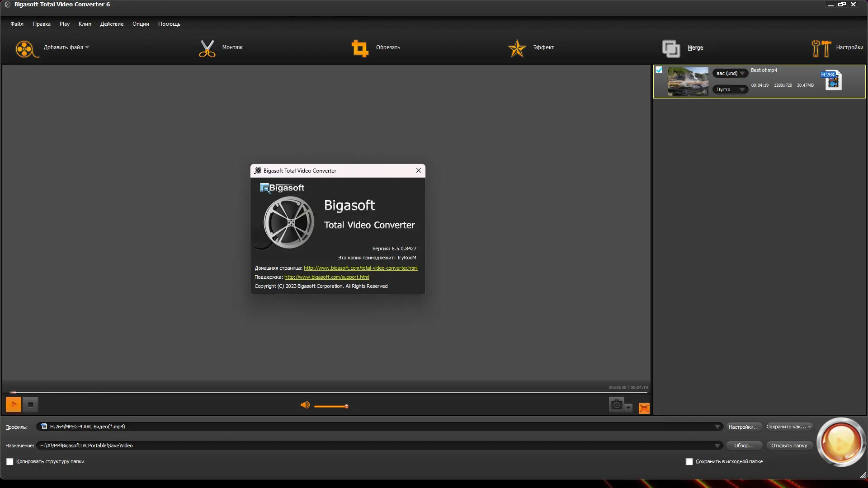Open the Bigasoft support page link
Viewport: 868px width, 488px height.
(326, 277)
